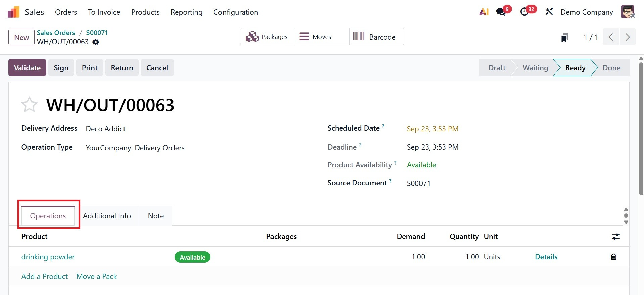Image resolution: width=644 pixels, height=295 pixels.
Task: Delete the drinking powder line with trash icon
Action: coord(613,257)
